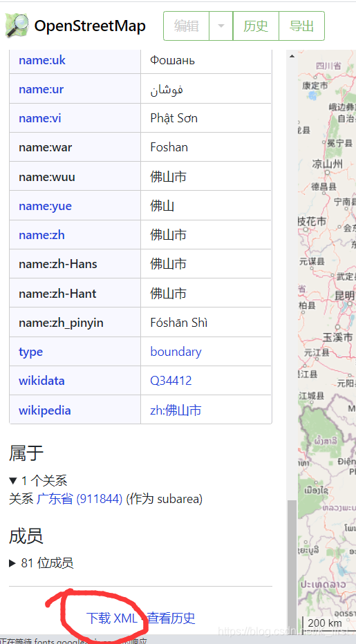Screen dimensions: 356x644
Task: Click the 下载 XML link
Action: click(112, 618)
